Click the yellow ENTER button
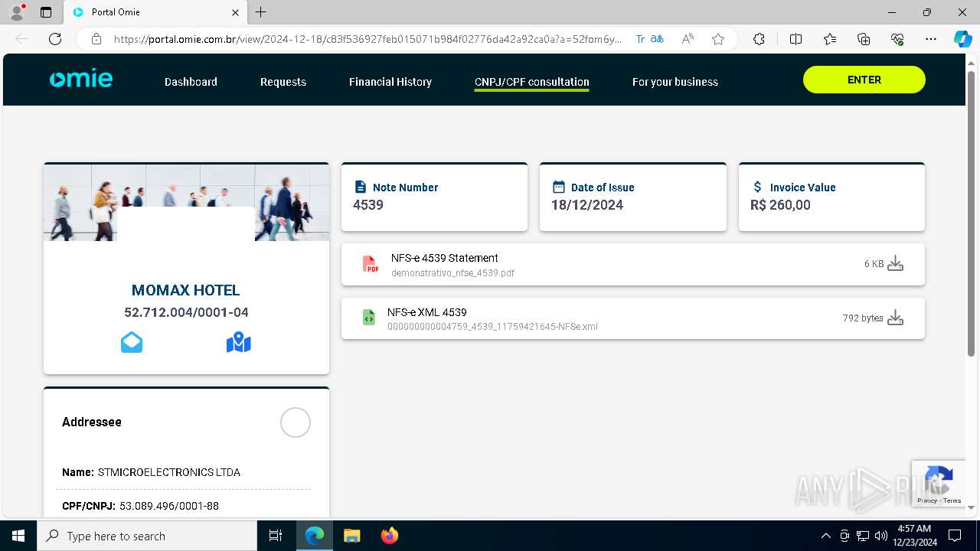Viewport: 980px width, 551px height. [x=864, y=80]
